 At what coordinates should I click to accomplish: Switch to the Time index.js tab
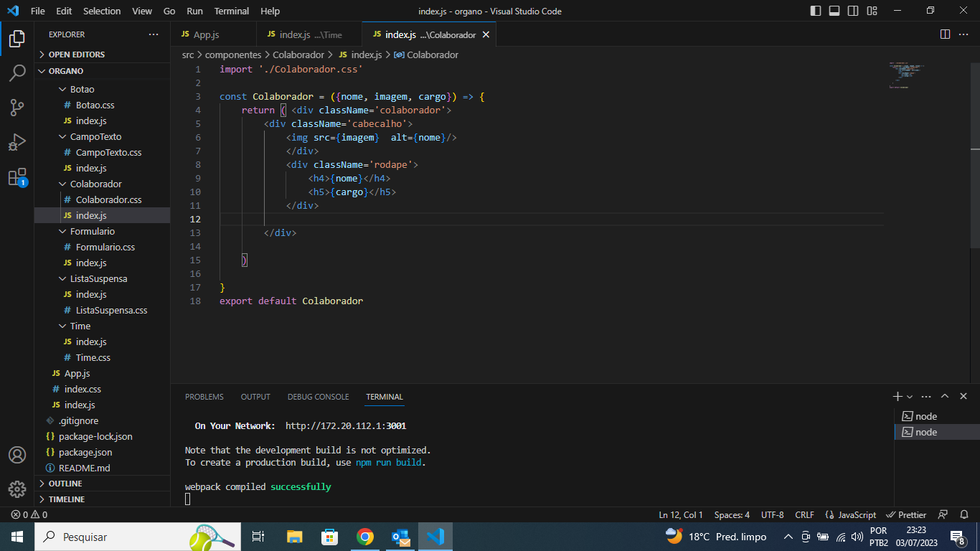(309, 34)
